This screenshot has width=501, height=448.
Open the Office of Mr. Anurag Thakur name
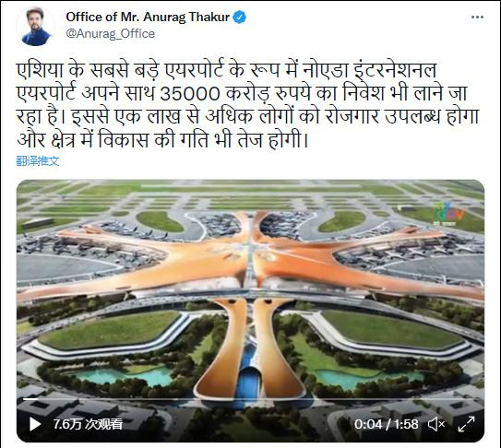tap(148, 17)
